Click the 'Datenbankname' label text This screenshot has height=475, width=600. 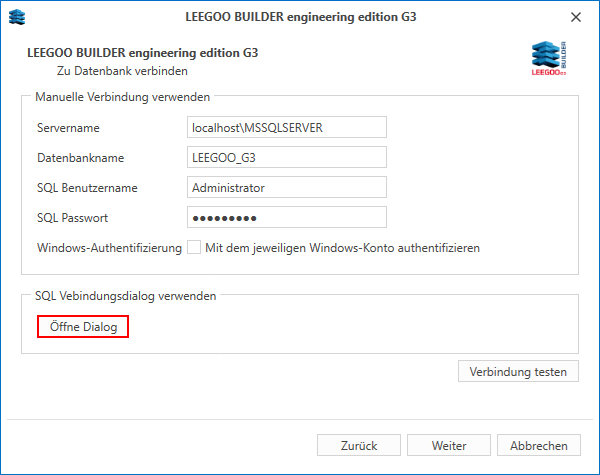tap(80, 158)
